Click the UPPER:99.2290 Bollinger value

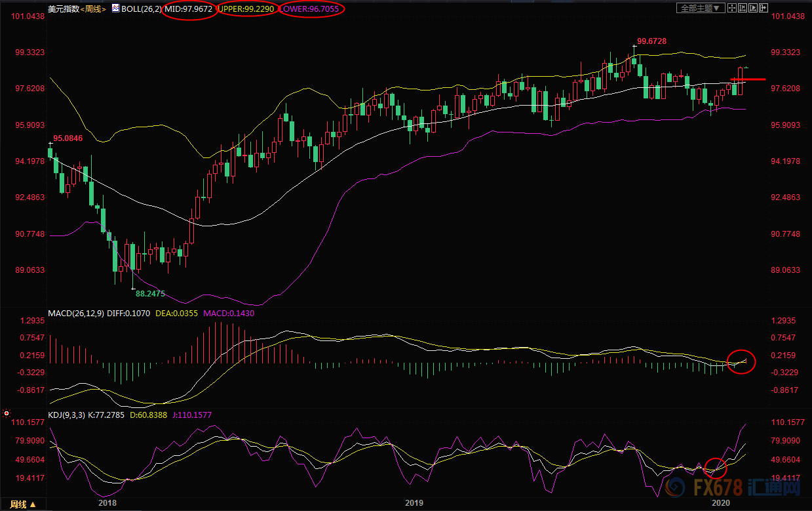coord(248,9)
